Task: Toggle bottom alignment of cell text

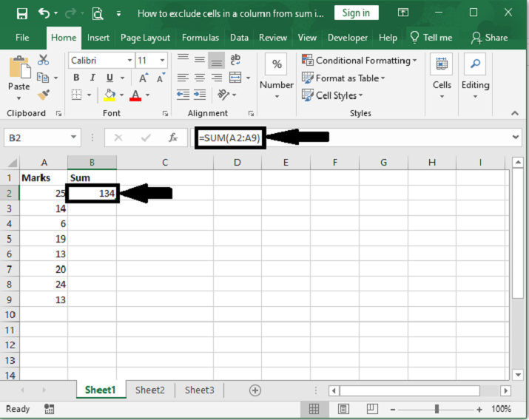Action: click(216, 61)
